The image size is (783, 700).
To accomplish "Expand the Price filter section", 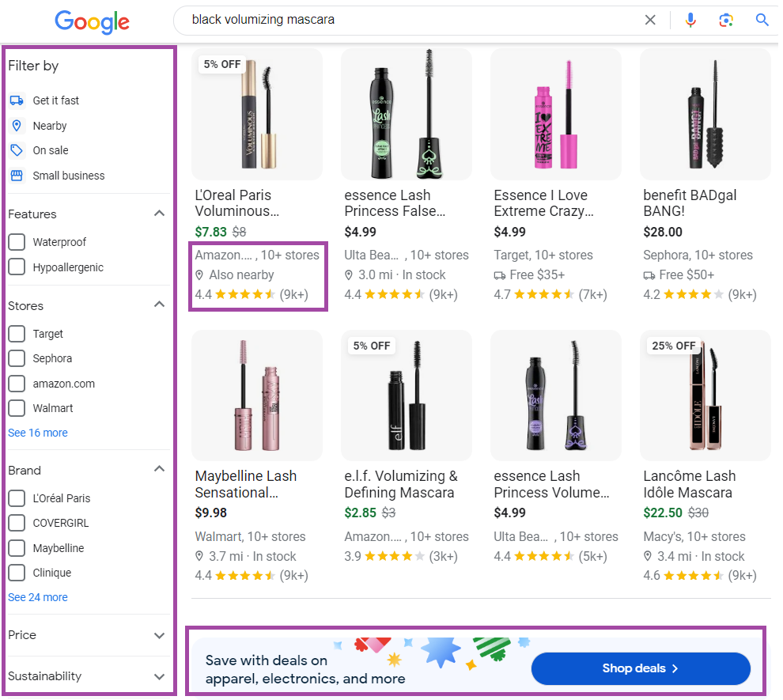I will tap(159, 635).
